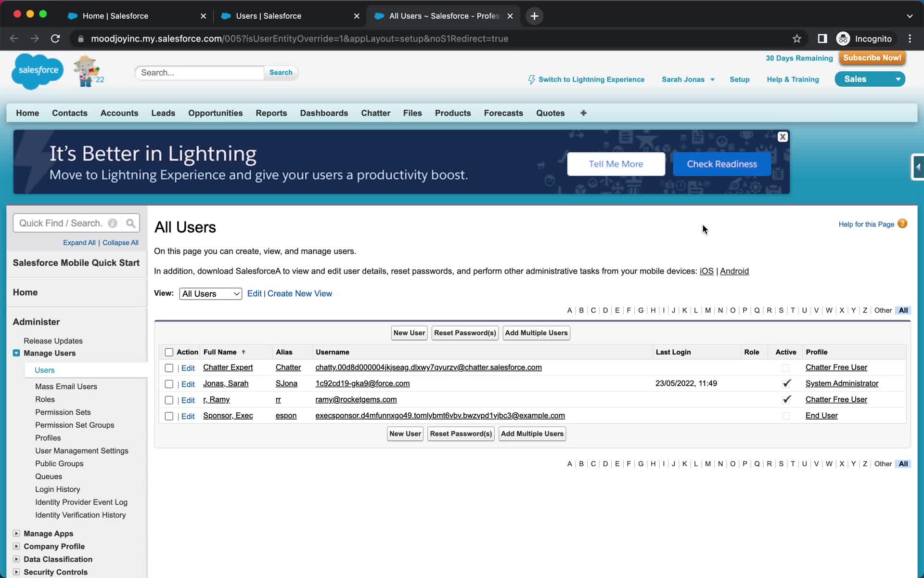Image resolution: width=924 pixels, height=578 pixels.
Task: Click the '22 mascot release icon
Action: tap(88, 71)
